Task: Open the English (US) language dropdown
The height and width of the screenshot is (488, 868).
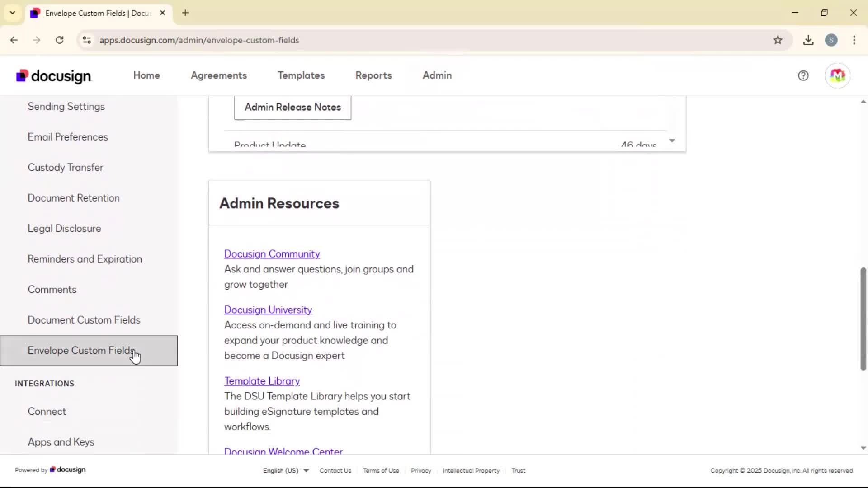Action: pos(286,470)
